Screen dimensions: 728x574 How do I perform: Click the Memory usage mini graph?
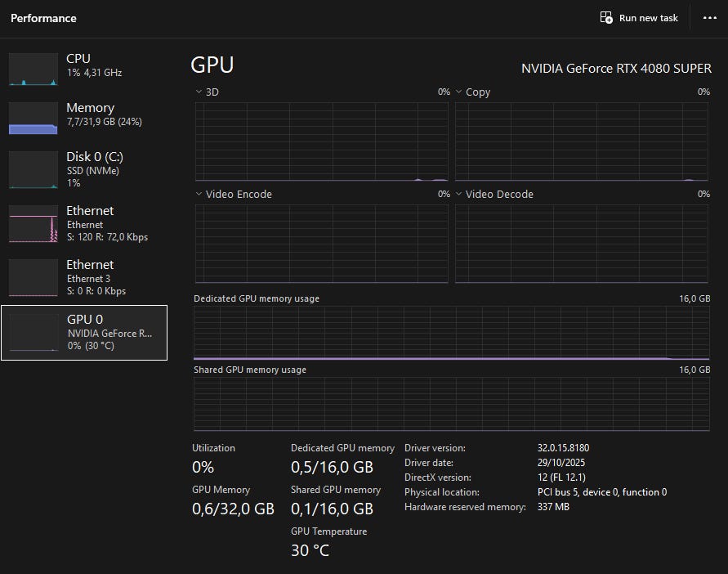tap(33, 118)
